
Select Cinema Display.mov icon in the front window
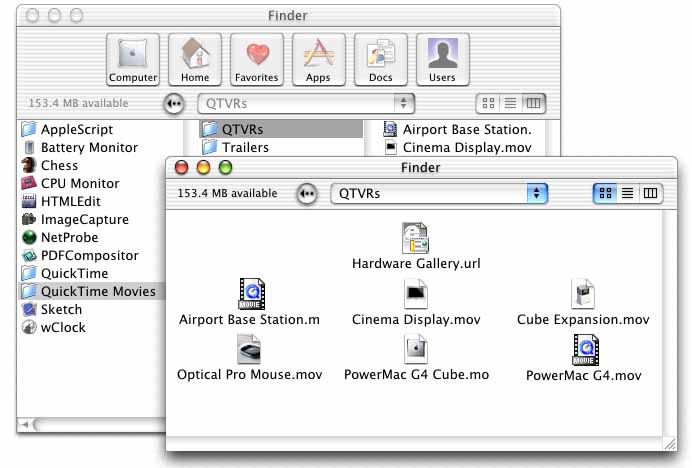point(416,294)
